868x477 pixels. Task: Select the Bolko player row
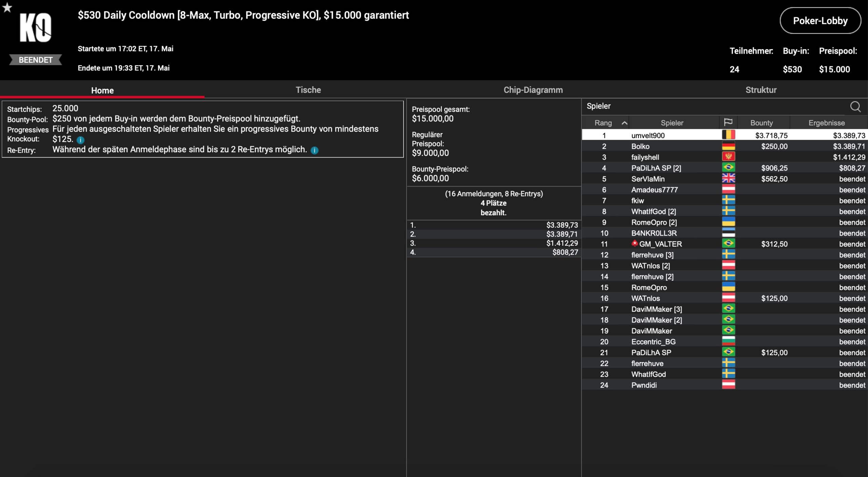point(640,146)
